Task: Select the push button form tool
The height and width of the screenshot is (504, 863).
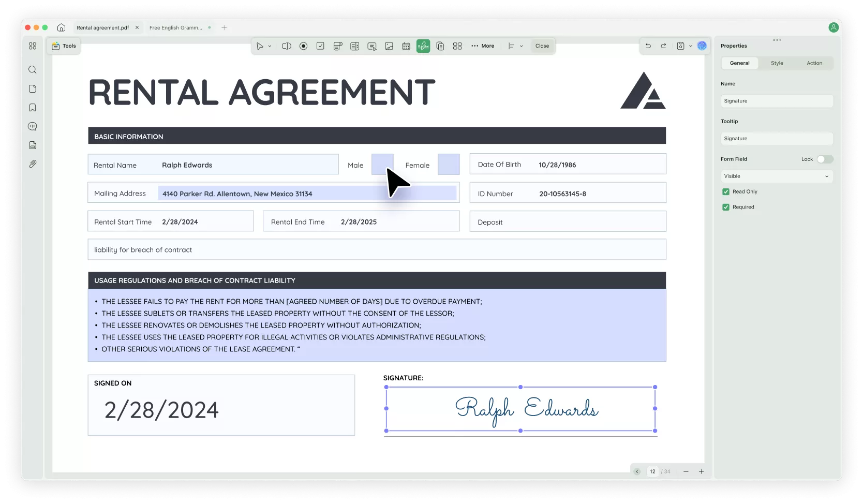Action: pos(371,46)
